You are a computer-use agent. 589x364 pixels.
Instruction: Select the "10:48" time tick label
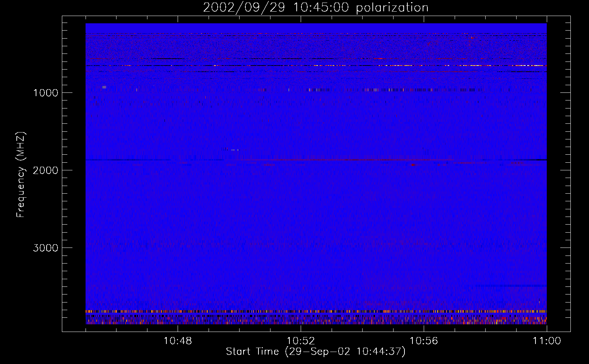[x=178, y=341]
